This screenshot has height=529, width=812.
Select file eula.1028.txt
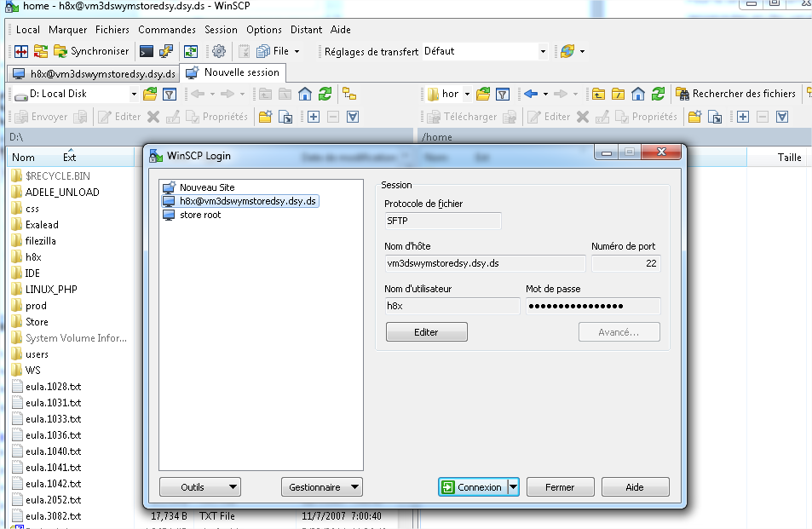point(54,387)
